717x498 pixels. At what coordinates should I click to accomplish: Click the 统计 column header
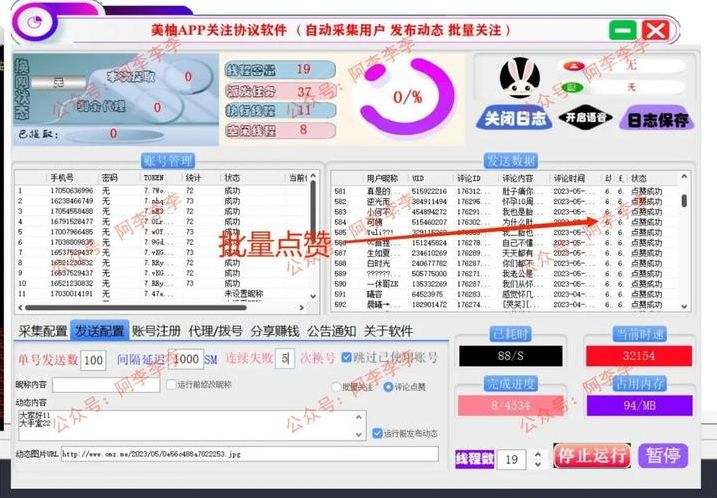pos(193,177)
